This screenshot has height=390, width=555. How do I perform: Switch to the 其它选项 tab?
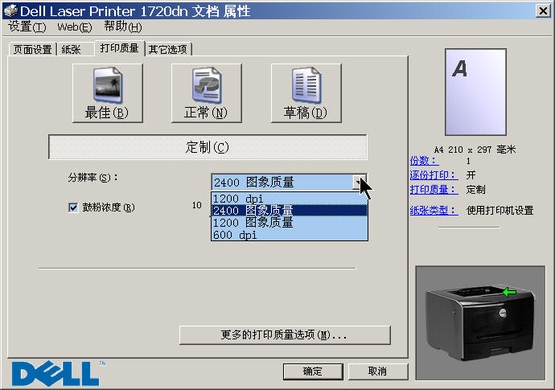pyautogui.click(x=168, y=50)
